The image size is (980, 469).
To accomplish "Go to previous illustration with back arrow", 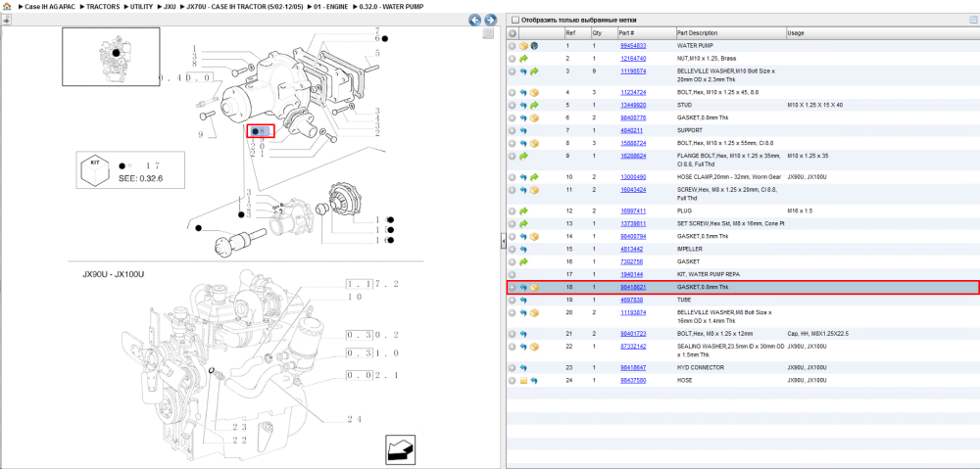I will pyautogui.click(x=475, y=20).
